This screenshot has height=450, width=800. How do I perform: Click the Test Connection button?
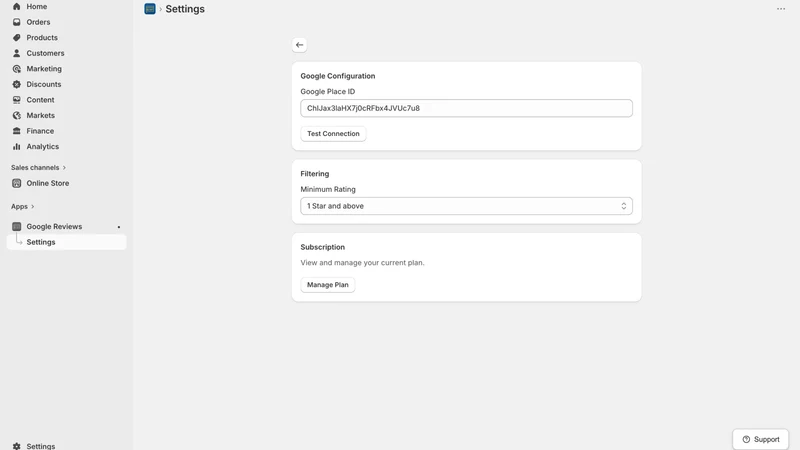tap(333, 134)
